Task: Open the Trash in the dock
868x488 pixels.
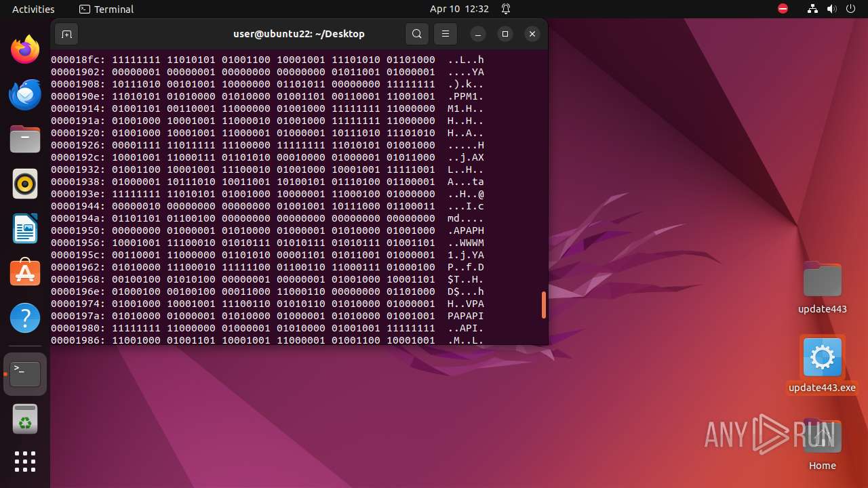Action: 25,419
